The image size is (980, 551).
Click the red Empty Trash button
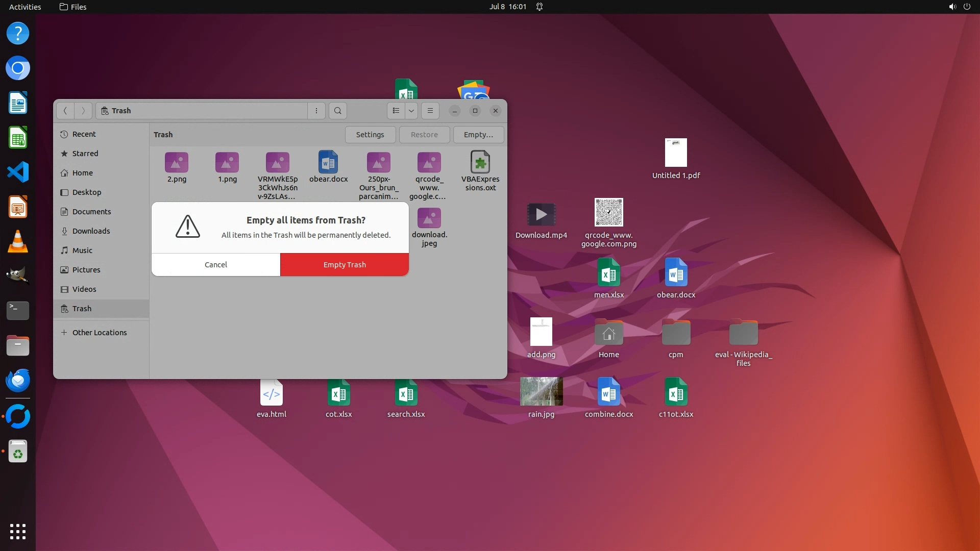(x=345, y=264)
